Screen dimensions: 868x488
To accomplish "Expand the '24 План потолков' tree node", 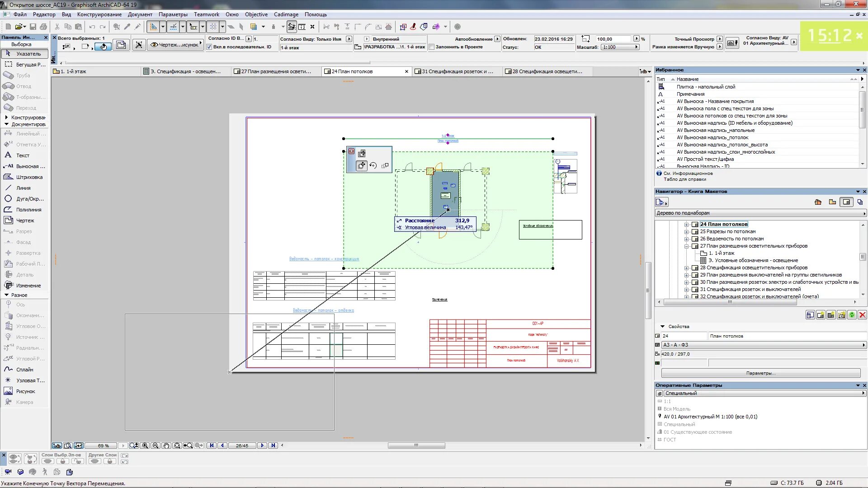I will pos(686,224).
